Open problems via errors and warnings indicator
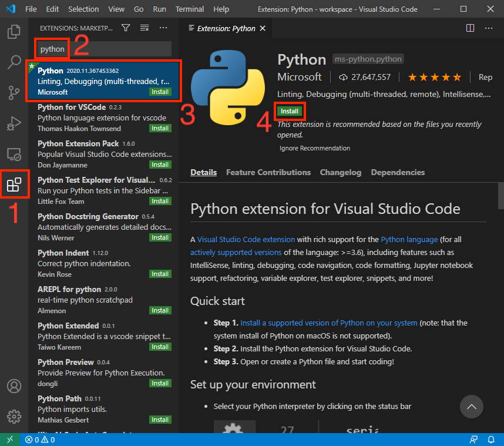Viewport: 504px width, 446px height. click(40, 440)
